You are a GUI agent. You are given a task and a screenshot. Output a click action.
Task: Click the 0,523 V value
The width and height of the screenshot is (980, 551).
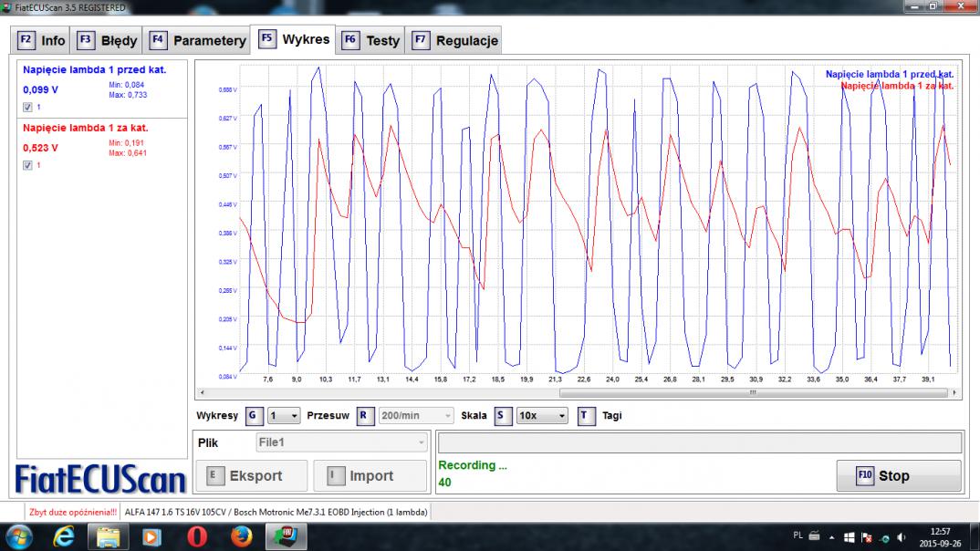(41, 148)
